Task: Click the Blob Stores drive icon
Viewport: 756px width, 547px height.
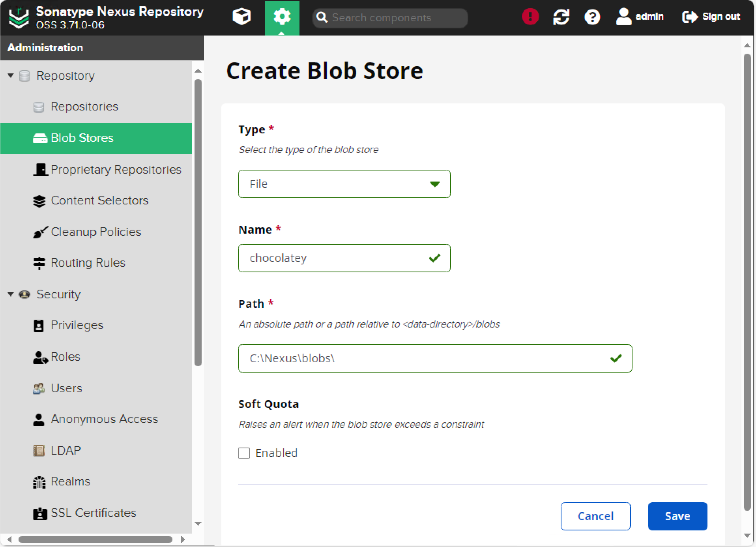Action: (40, 138)
